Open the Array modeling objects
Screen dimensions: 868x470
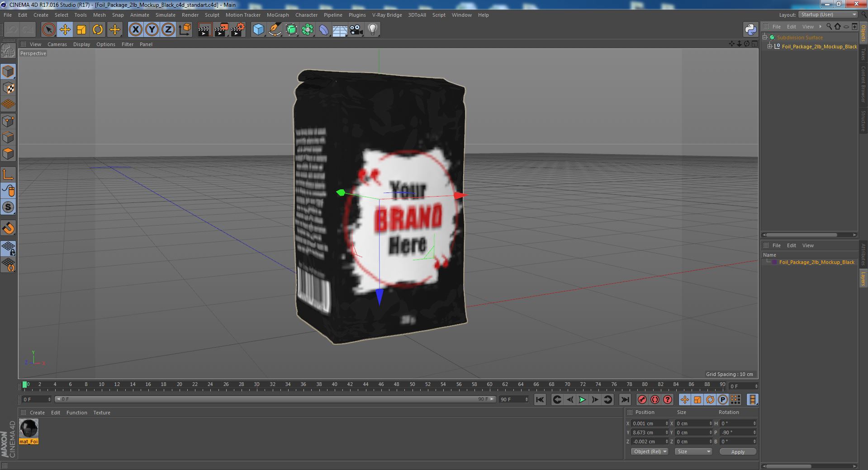(x=308, y=30)
